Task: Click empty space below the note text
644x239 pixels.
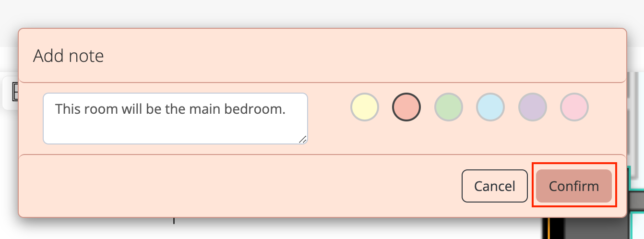Action: [175, 131]
